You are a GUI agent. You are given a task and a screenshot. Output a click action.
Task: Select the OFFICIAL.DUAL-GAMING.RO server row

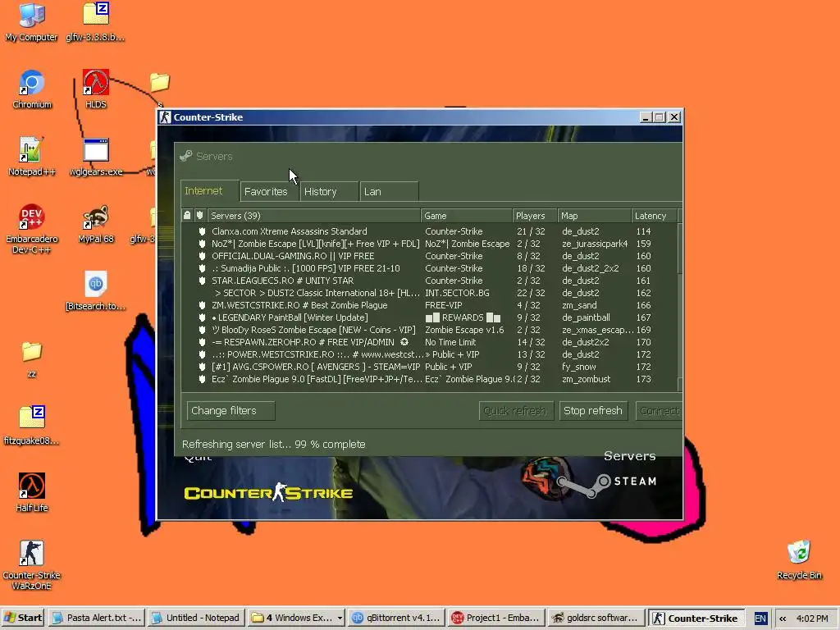430,256
